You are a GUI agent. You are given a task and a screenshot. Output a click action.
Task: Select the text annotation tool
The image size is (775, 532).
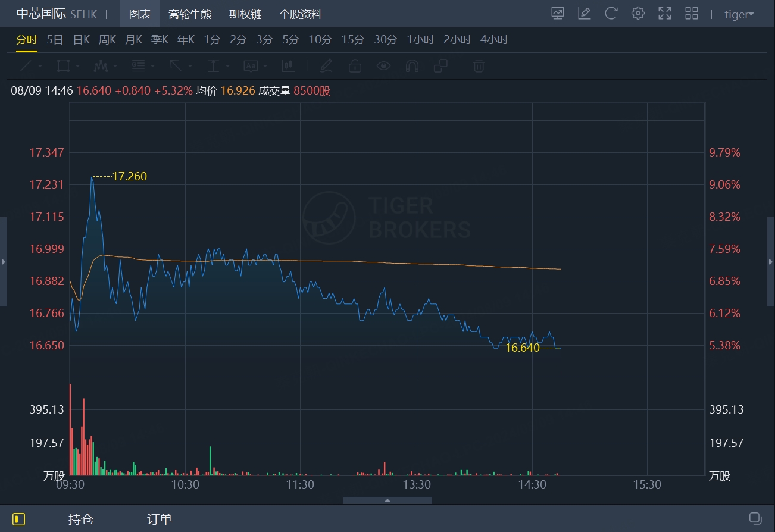point(251,65)
